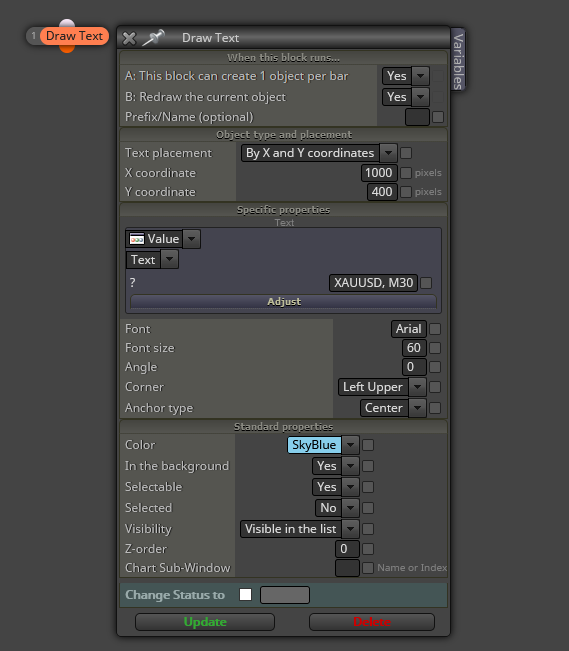569x651 pixels.
Task: Open the Selectable Yes dropdown
Action: coord(336,487)
